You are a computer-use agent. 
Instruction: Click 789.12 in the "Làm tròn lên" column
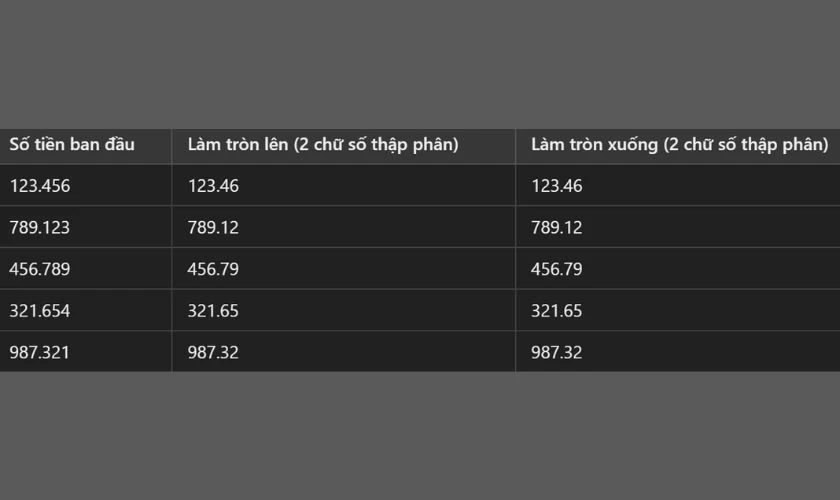click(213, 228)
